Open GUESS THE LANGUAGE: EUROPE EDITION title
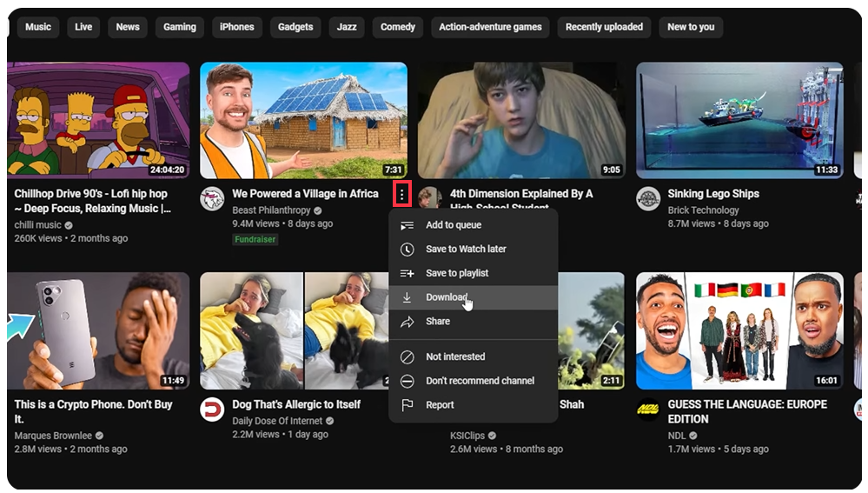The height and width of the screenshot is (493, 868). coord(747,411)
